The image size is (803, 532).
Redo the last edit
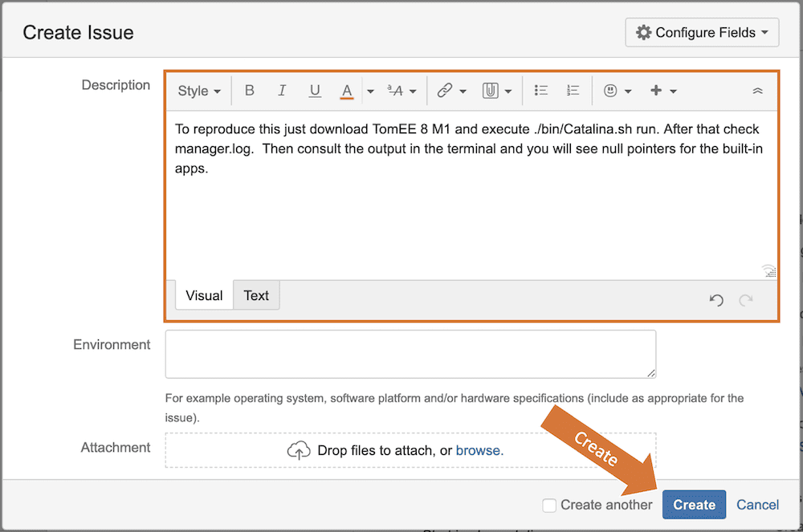pyautogui.click(x=746, y=300)
